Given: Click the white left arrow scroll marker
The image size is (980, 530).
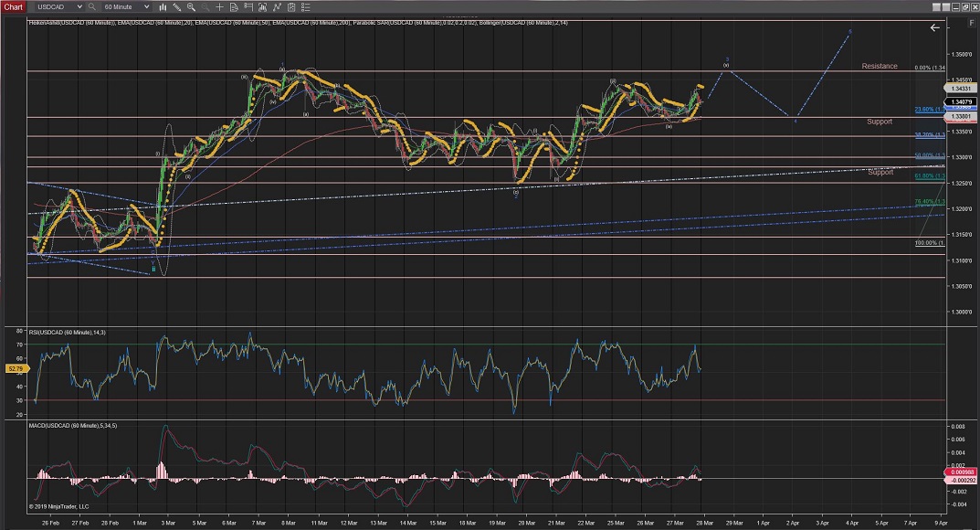Looking at the screenshot, I should pos(934,28).
